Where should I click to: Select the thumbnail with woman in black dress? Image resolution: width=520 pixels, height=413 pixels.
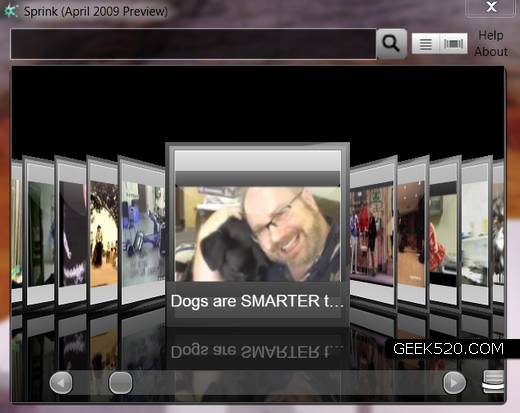[103, 233]
